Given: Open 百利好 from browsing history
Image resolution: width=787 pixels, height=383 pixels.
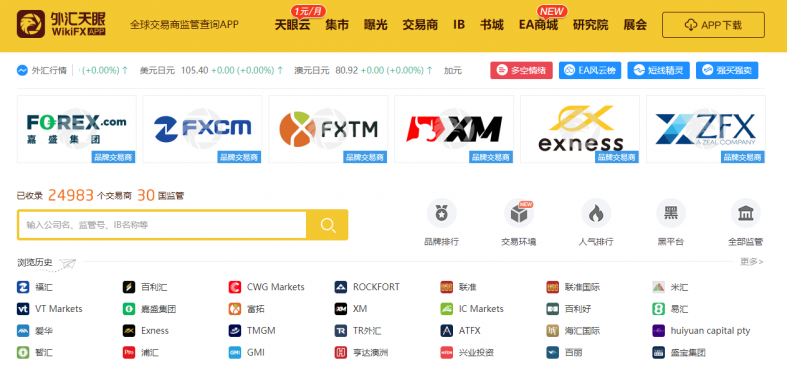Looking at the screenshot, I should (x=569, y=309).
